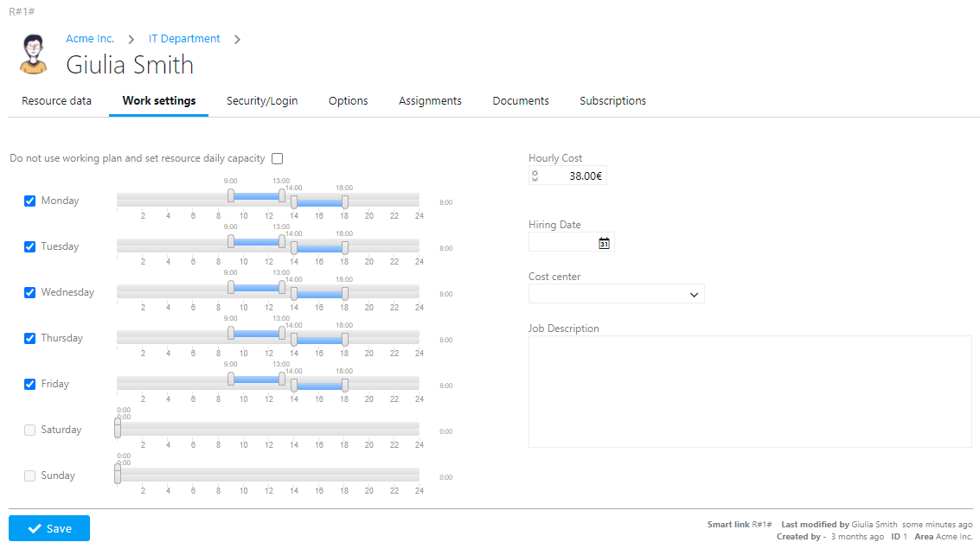Open the Hiring Date calendar picker
This screenshot has width=980, height=555.
pos(604,243)
